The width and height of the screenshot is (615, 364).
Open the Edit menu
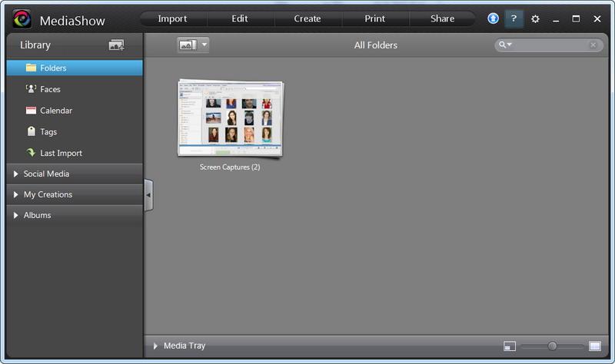click(240, 18)
